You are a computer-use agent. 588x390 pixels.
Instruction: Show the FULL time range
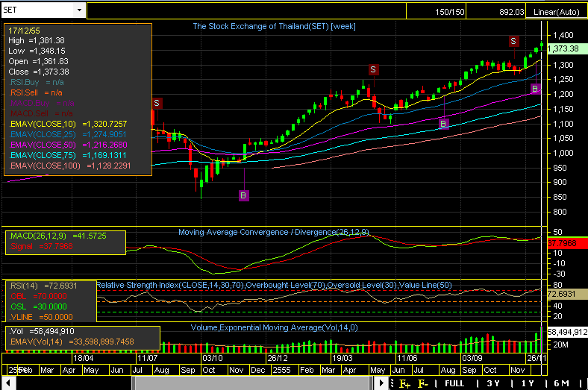coord(454,383)
